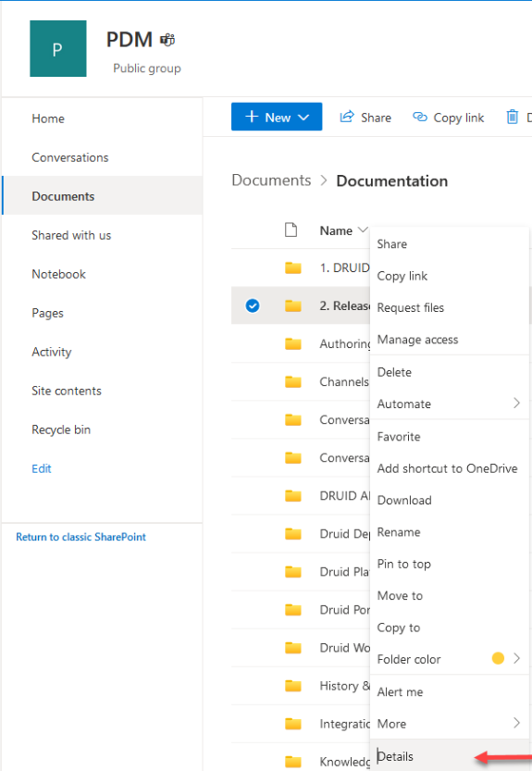This screenshot has height=771, width=532.
Task: Click the PDM site logo tile
Action: click(x=58, y=49)
